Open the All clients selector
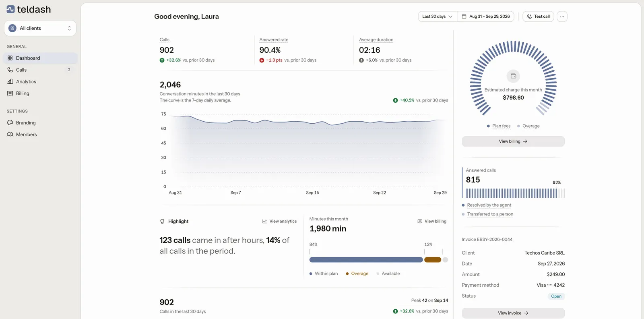 (40, 28)
